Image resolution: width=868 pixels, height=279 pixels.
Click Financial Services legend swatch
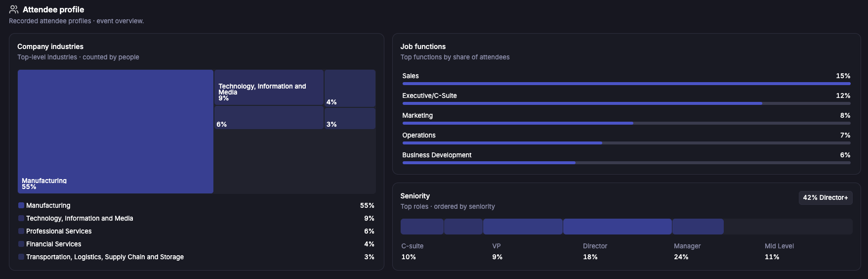(21, 244)
